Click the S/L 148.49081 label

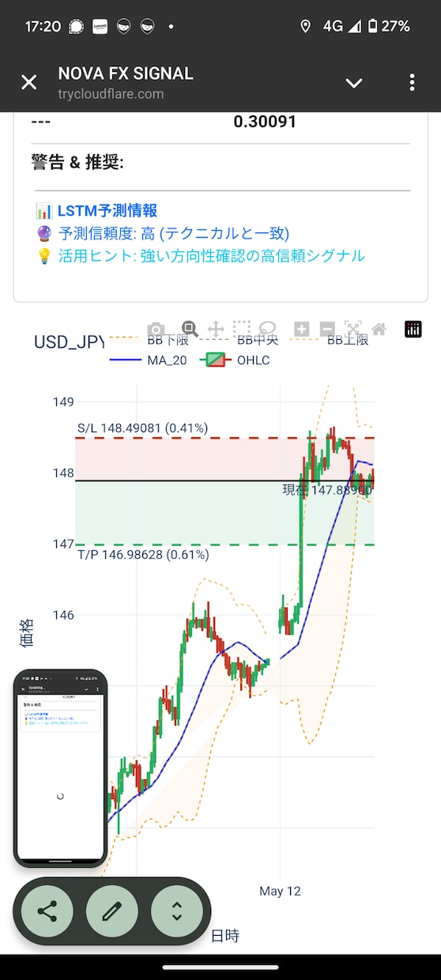click(x=142, y=428)
